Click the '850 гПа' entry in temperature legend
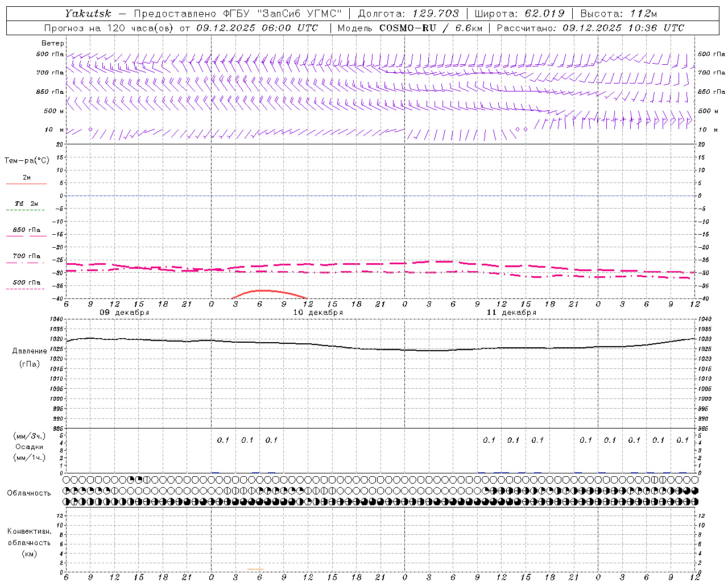The image size is (728, 582). [x=26, y=230]
